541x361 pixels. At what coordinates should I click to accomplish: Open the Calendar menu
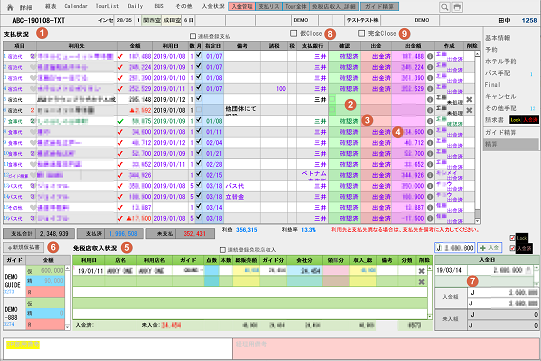[x=76, y=6]
